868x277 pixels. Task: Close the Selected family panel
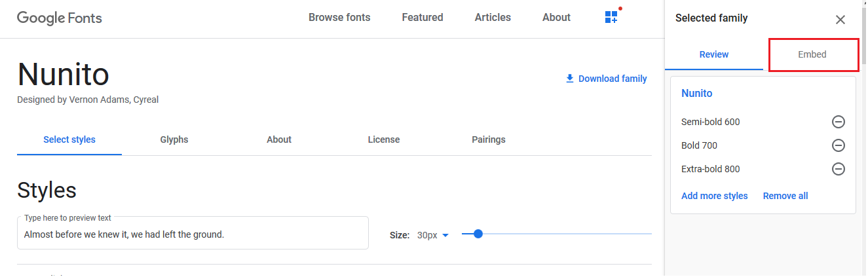click(x=840, y=20)
